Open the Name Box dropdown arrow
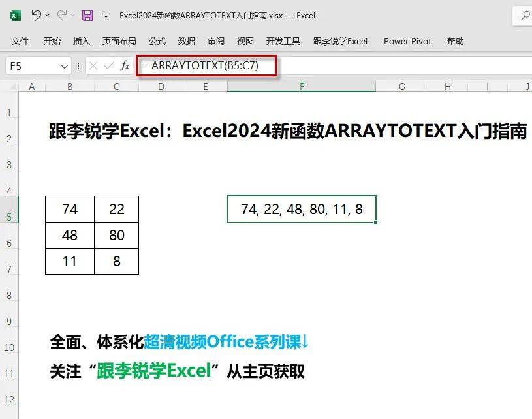The height and width of the screenshot is (419, 532). (64, 65)
